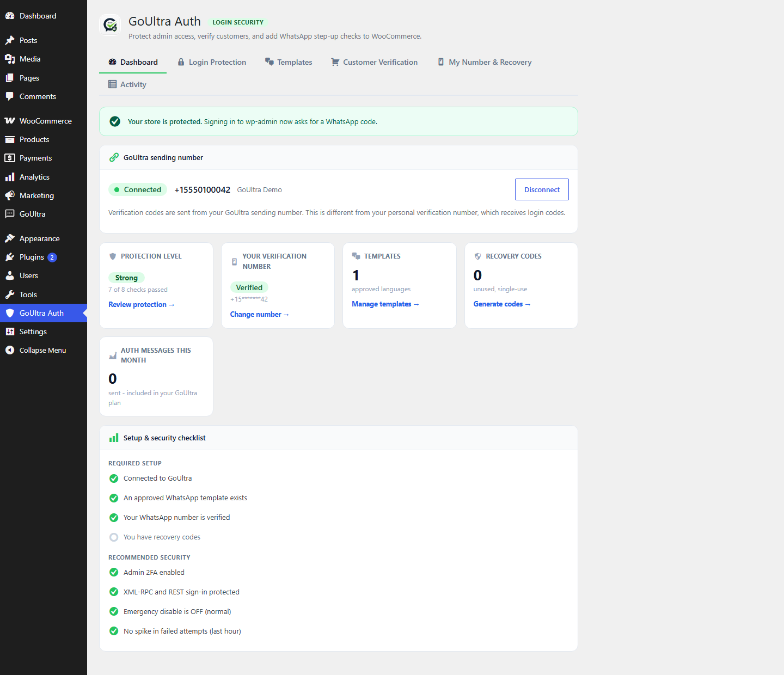
Task: Open the WooCommerce menu item label
Action: coord(46,121)
